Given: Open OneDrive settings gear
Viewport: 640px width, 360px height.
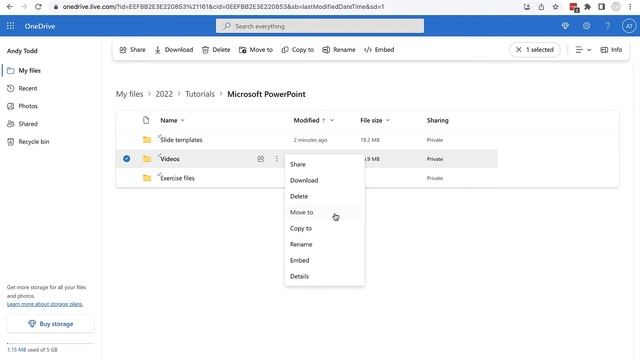Looking at the screenshot, I should pyautogui.click(x=587, y=26).
